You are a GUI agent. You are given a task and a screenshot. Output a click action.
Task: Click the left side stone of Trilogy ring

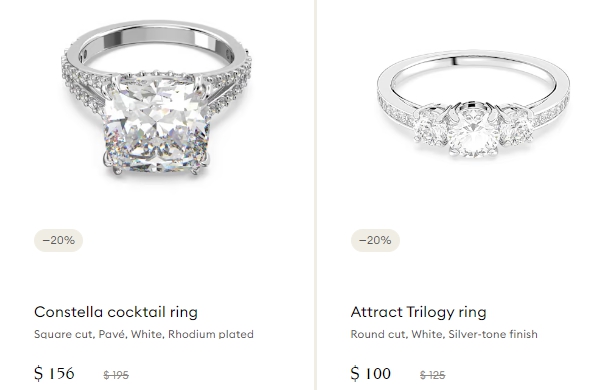coord(429,124)
